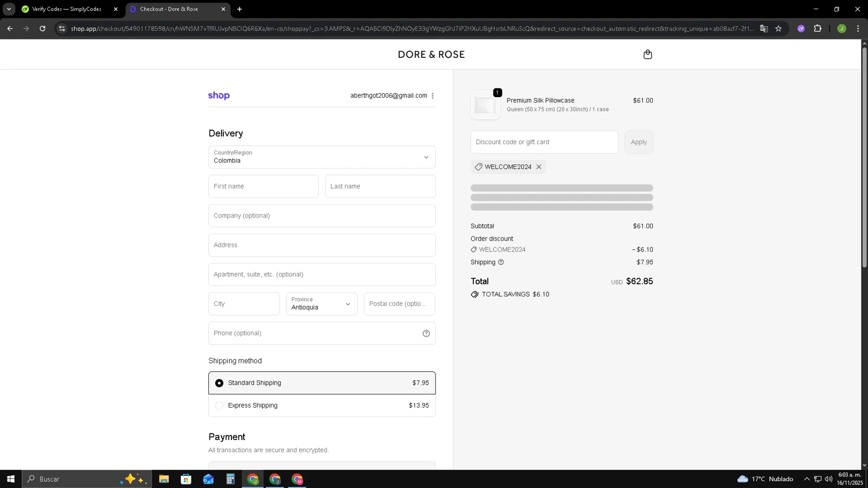Click the phone field help icon
This screenshot has width=868, height=488.
point(426,333)
